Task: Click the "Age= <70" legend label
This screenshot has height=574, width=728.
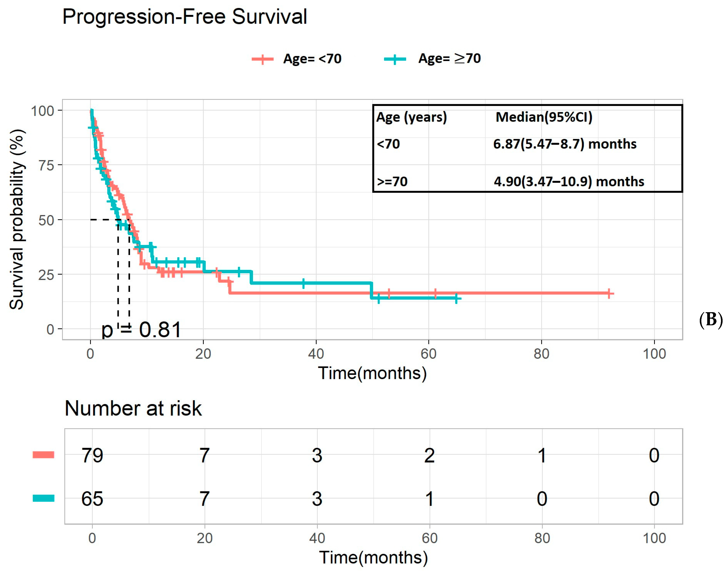Action: click(x=312, y=59)
